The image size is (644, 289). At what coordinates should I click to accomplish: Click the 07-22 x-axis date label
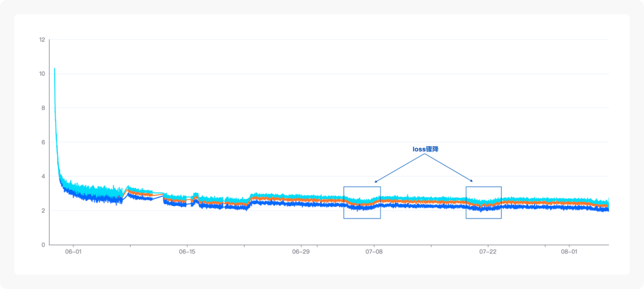[x=488, y=251]
